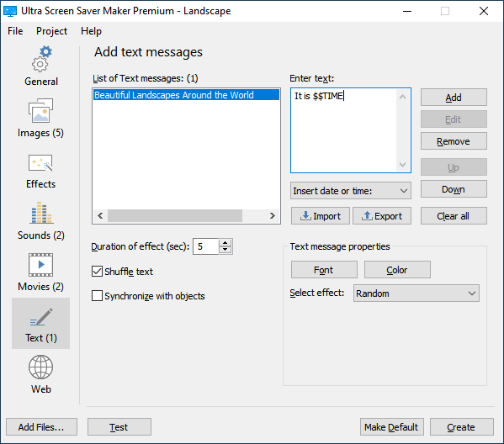The width and height of the screenshot is (504, 444).
Task: Switch to the Sounds (2) section
Action: [41, 220]
